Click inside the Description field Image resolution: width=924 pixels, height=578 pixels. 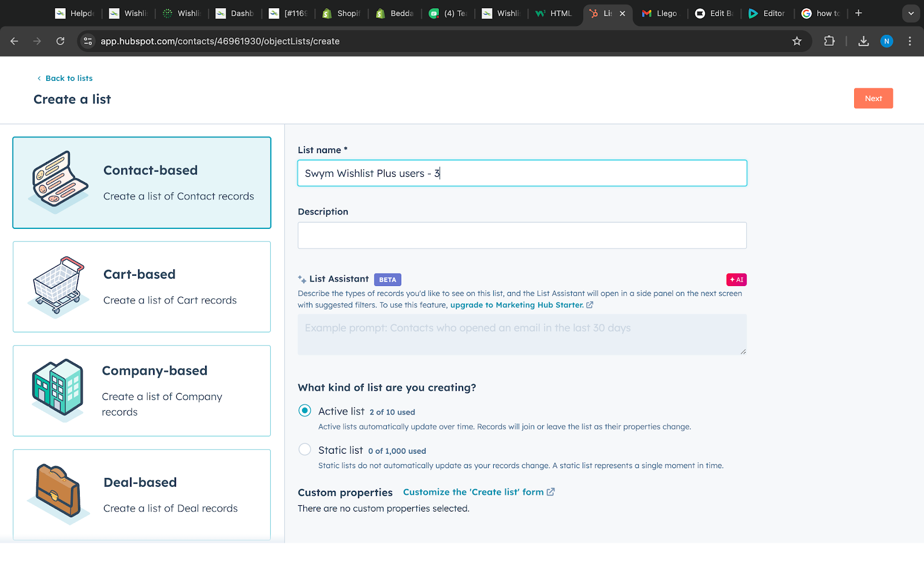tap(522, 235)
